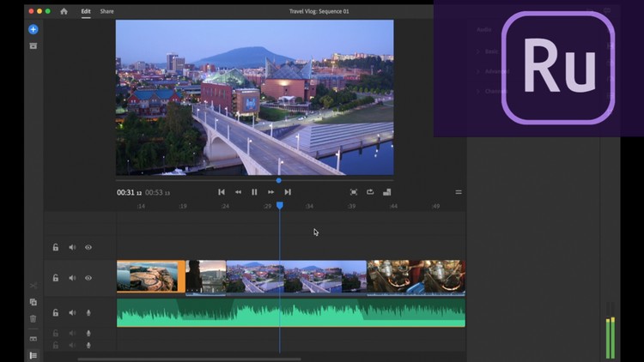644x362 pixels.
Task: Click the horizontal timeline scrollbar
Action: [190, 359]
